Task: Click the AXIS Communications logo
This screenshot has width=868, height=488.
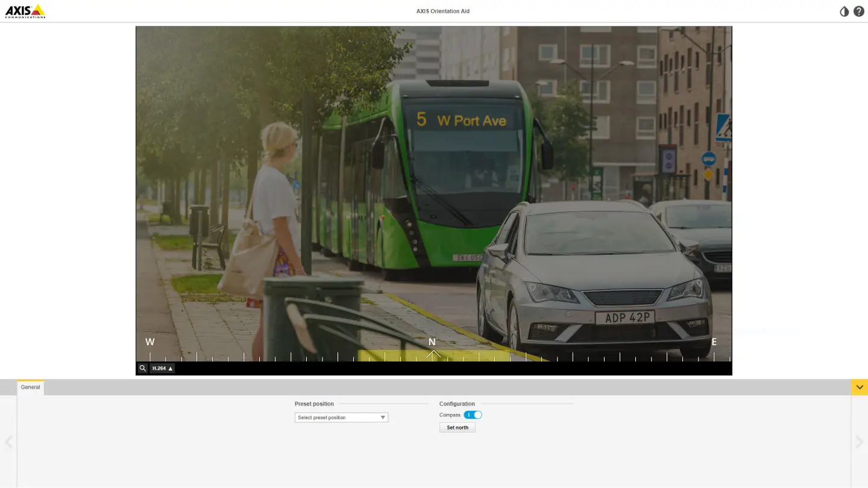Action: click(x=25, y=11)
